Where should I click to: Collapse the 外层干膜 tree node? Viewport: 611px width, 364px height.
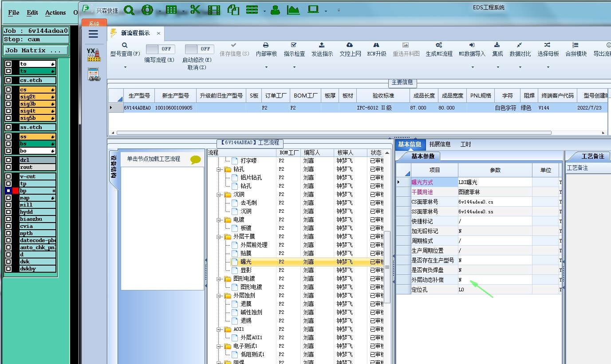219,237
